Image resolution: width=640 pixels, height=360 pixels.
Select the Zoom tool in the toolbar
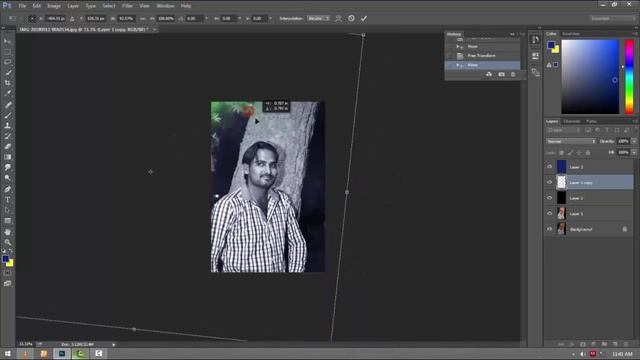(7, 242)
